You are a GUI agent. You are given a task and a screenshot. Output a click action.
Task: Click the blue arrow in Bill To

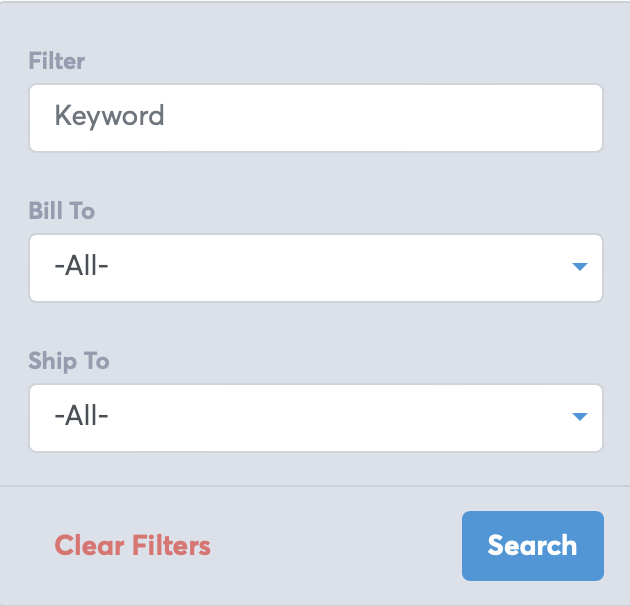579,266
